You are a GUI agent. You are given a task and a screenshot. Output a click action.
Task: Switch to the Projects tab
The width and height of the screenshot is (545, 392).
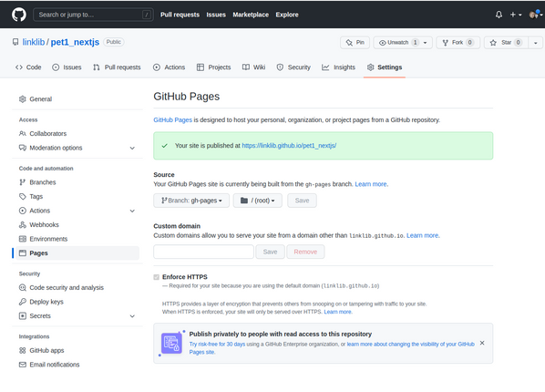click(213, 67)
